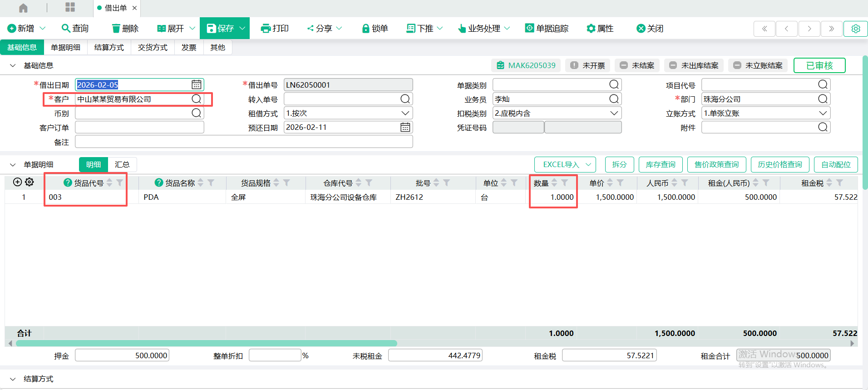Collapse the basic information section
Screen dimensions: 868x390
click(x=13, y=65)
